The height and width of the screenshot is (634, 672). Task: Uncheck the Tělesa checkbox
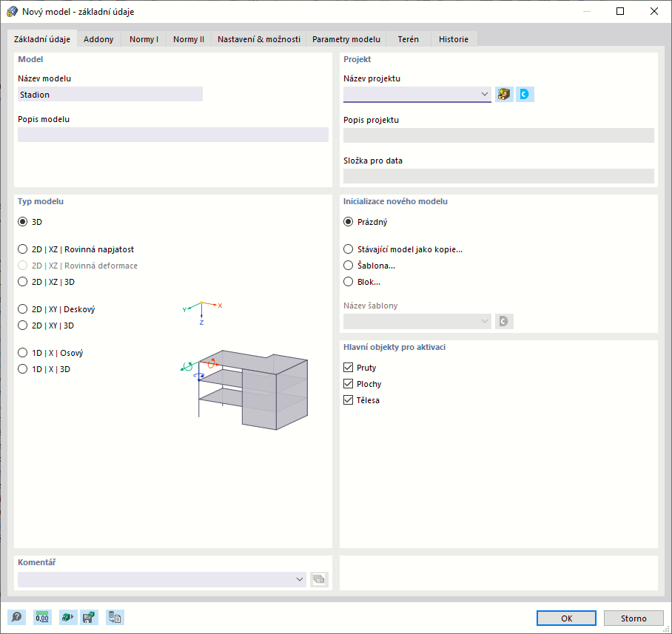[349, 400]
